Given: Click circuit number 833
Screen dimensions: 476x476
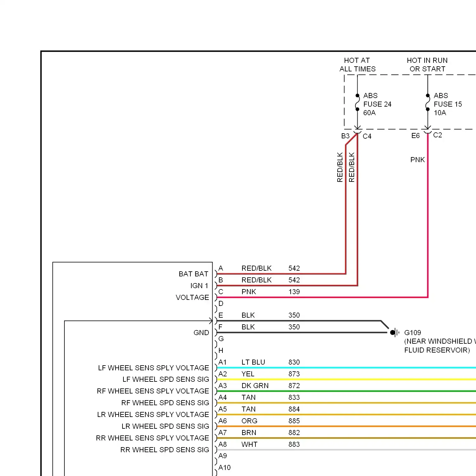Looking at the screenshot, I should point(294,397).
